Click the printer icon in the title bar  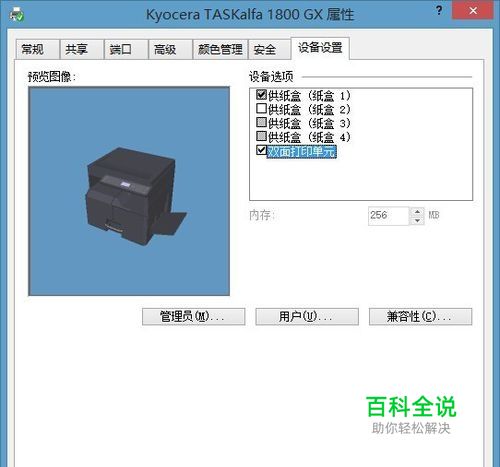[16, 15]
